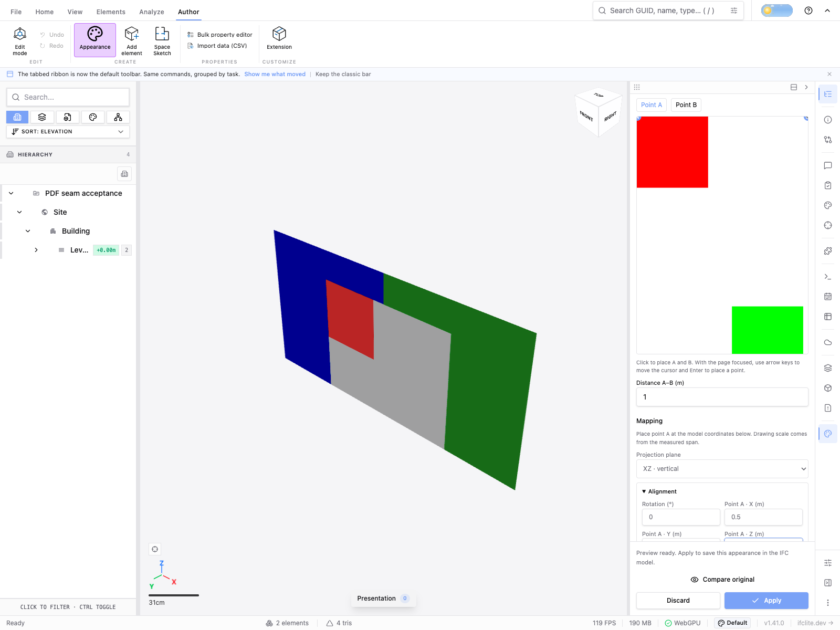
Task: Open the Elements ribbon tab
Action: 111,12
